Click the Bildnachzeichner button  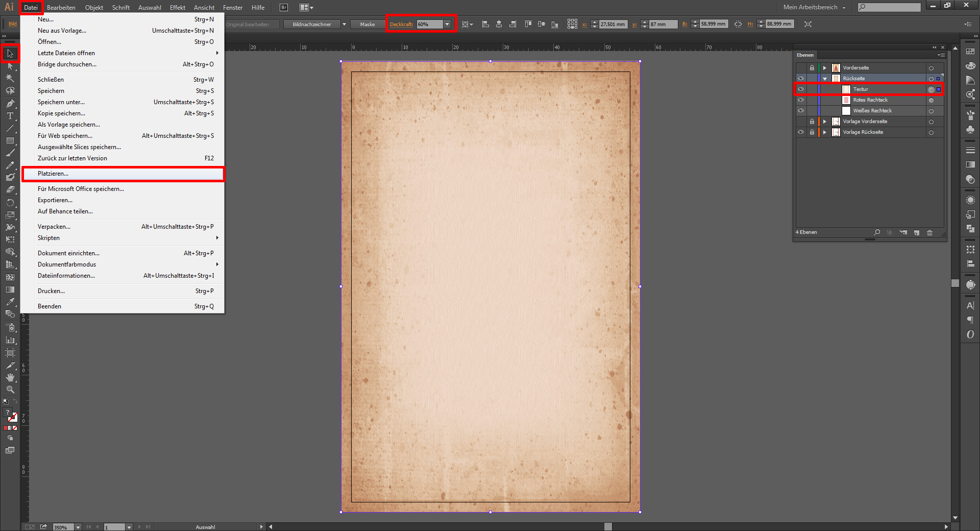[x=312, y=25]
